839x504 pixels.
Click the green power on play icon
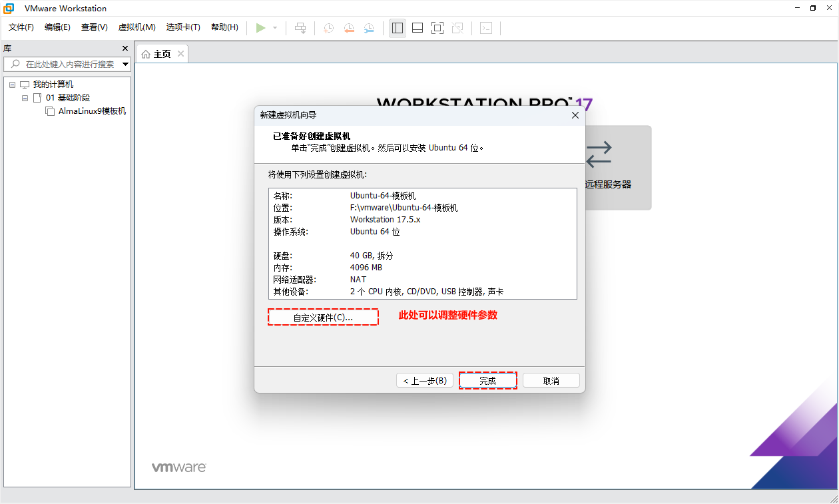point(261,28)
